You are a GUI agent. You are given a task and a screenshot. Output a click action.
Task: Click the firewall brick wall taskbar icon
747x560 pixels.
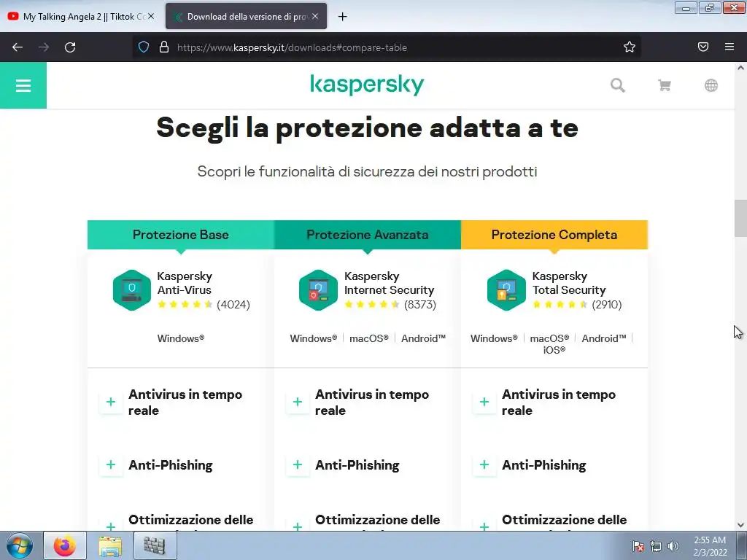click(x=155, y=545)
